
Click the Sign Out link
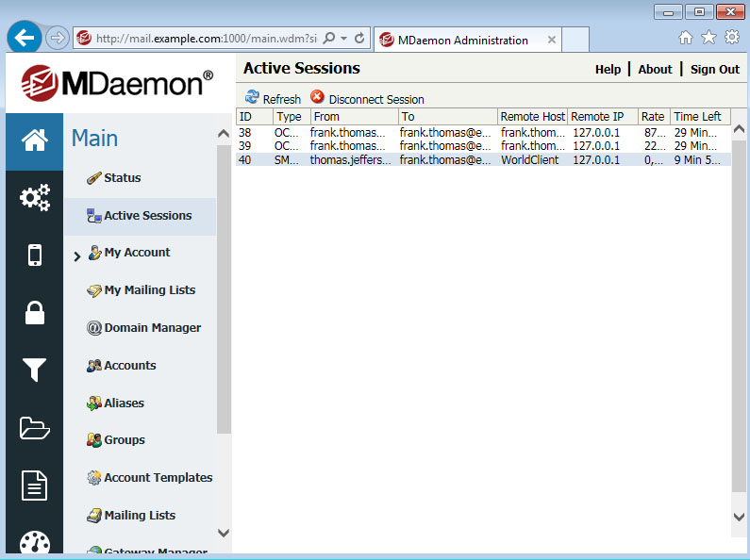(714, 69)
